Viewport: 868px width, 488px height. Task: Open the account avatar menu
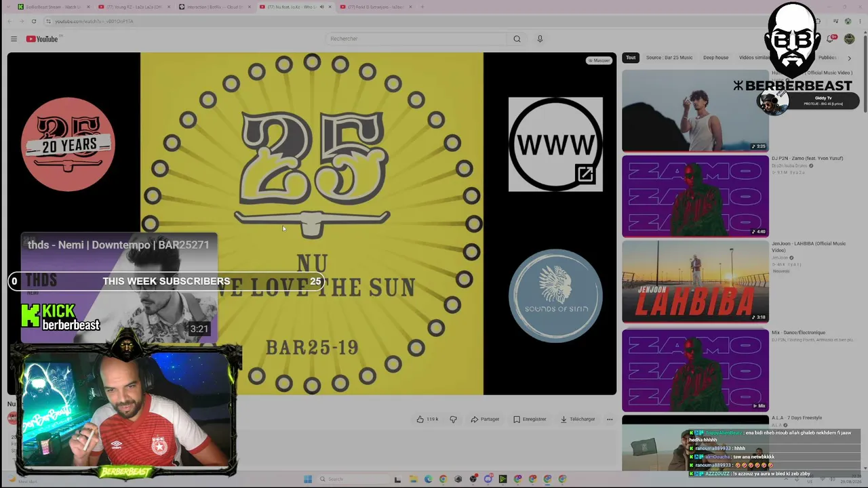849,39
